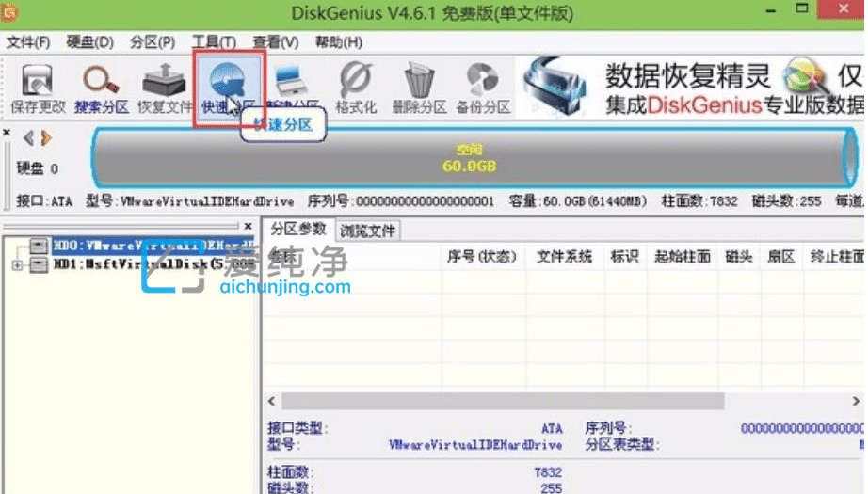Select HD1:MsftVirtualDisk in disk tree
868x494 pixels.
pos(153,264)
